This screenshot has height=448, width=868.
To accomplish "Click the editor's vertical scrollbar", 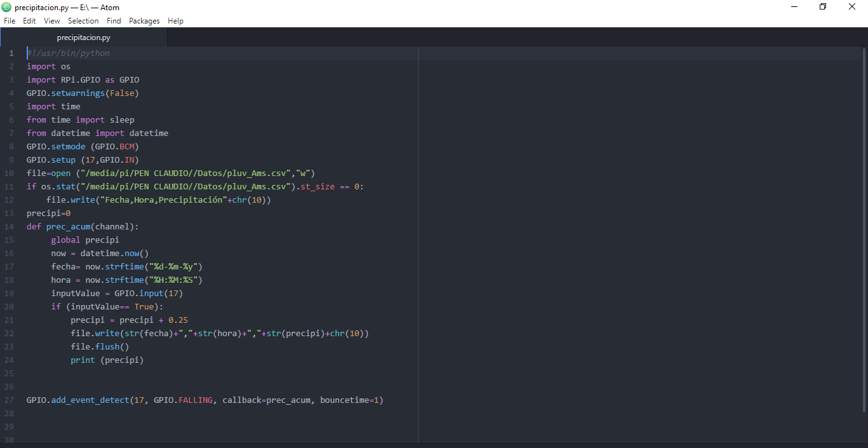I will (864, 229).
